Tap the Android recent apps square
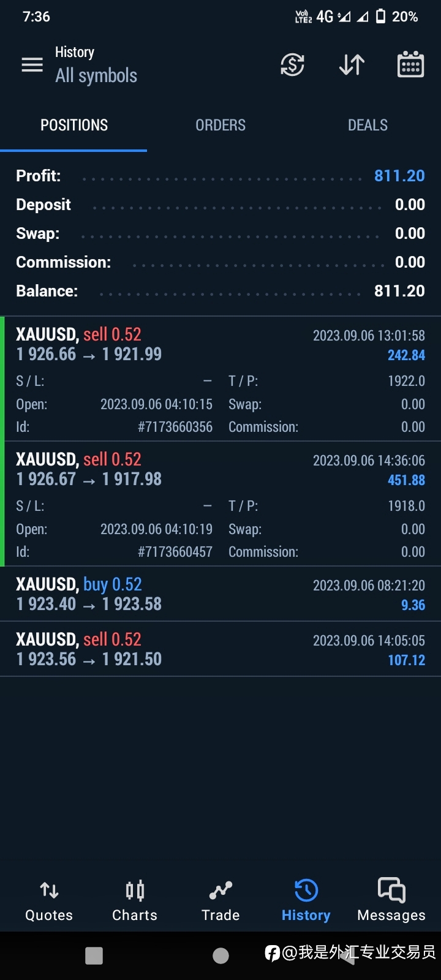Image resolution: width=441 pixels, height=980 pixels. (94, 956)
